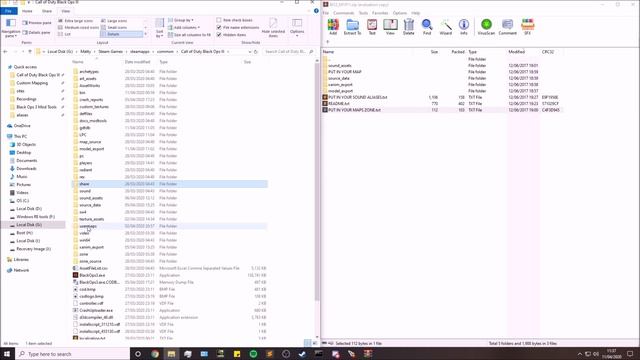Click the Explorer up-folder arrow
640x360 pixels.
pos(30,52)
